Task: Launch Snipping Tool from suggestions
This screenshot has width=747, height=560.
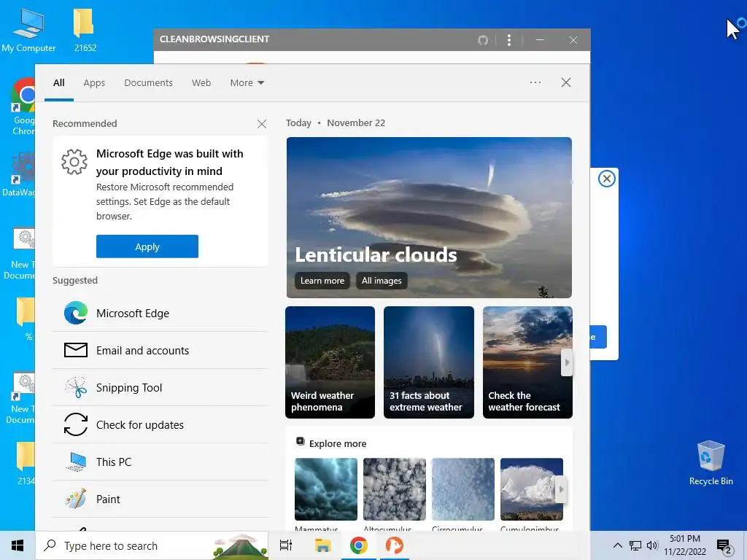Action: click(160, 388)
